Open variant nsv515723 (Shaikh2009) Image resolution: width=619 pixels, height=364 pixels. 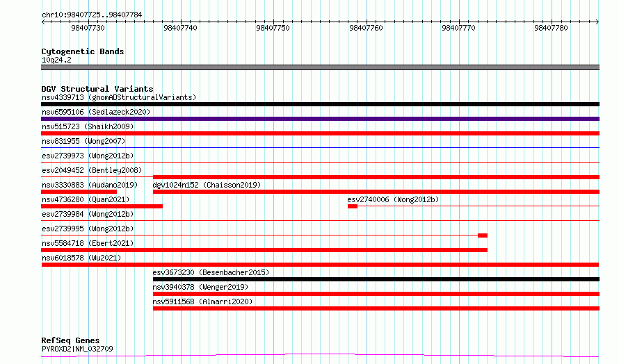88,126
